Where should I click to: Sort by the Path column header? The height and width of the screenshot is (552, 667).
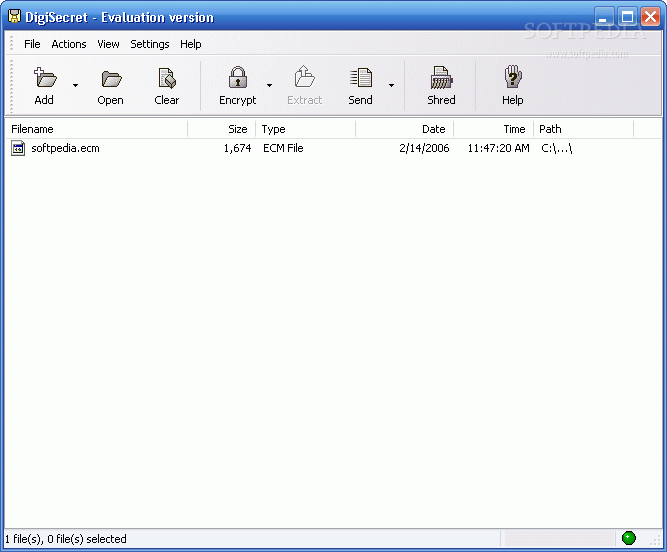(584, 129)
